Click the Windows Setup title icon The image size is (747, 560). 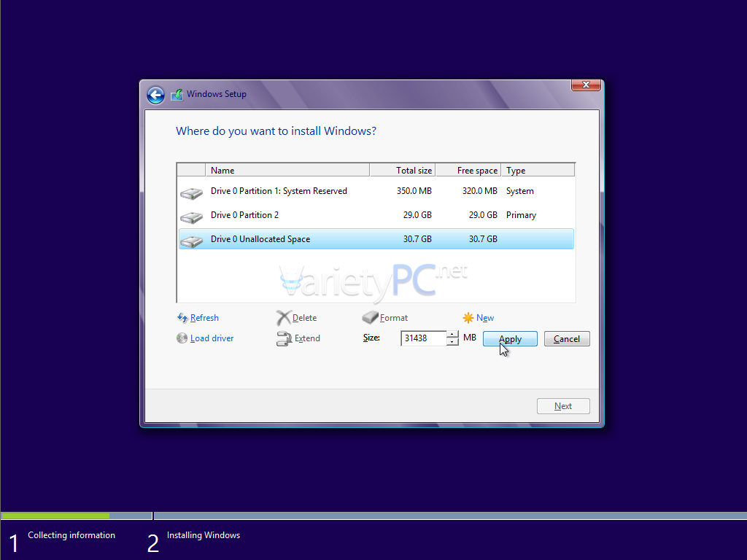click(177, 94)
